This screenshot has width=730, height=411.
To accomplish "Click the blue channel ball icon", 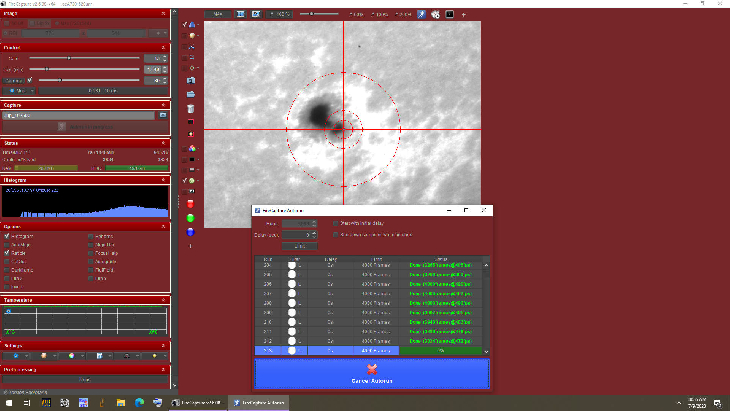I will click(x=190, y=231).
